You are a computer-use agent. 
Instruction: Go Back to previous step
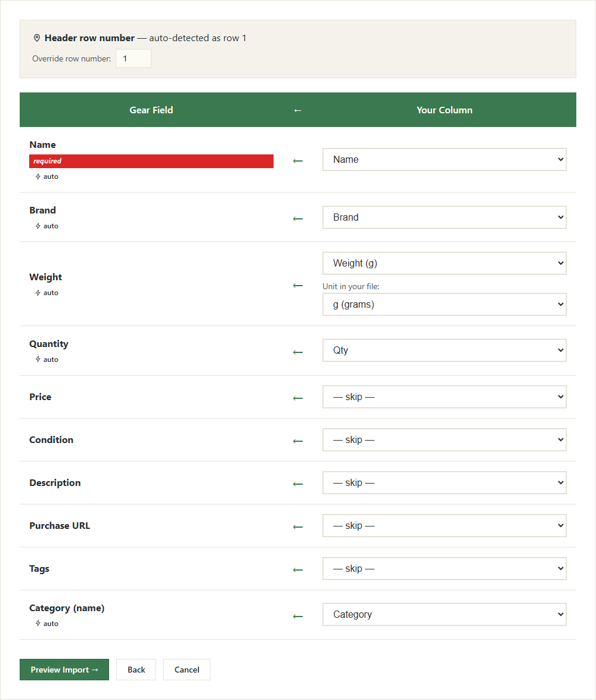(136, 670)
